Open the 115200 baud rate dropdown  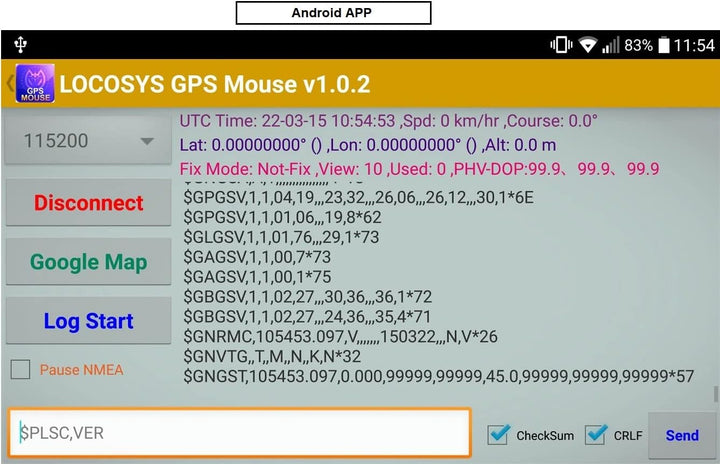point(88,141)
